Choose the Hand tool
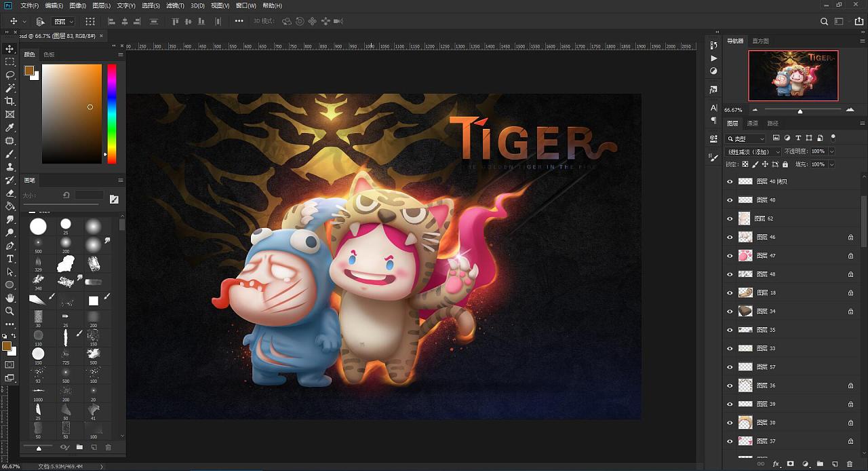The height and width of the screenshot is (471, 868). coord(10,298)
